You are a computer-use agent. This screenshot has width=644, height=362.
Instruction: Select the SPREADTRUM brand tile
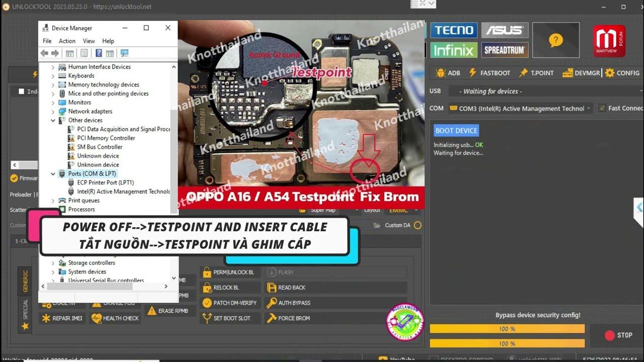(x=505, y=50)
